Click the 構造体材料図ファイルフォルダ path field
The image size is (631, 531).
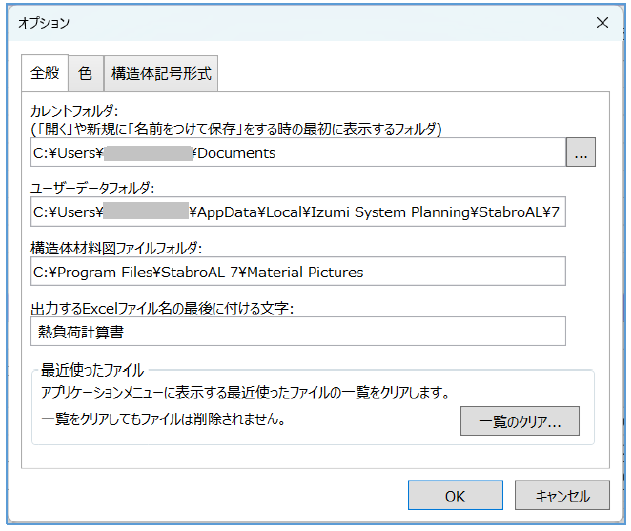pyautogui.click(x=298, y=271)
